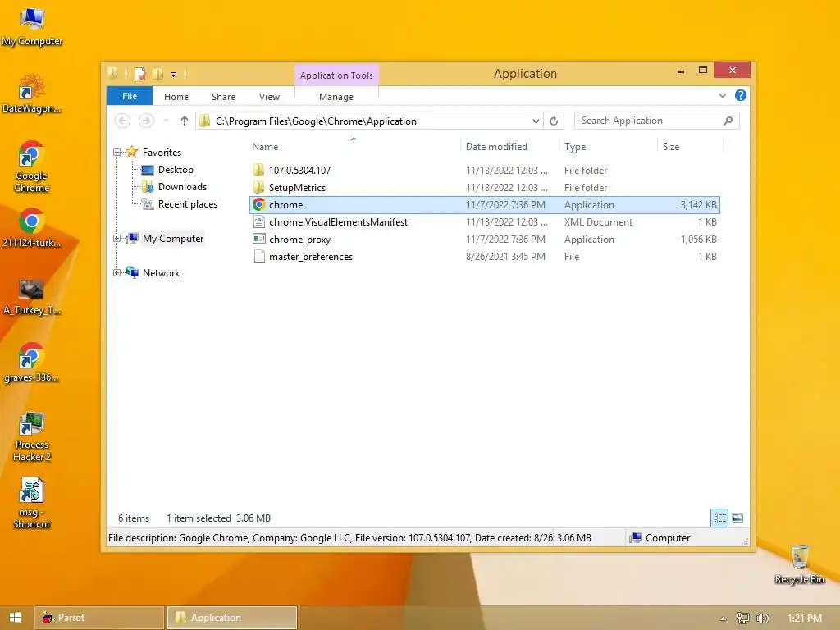Select Downloads under Favorites

[x=182, y=187]
